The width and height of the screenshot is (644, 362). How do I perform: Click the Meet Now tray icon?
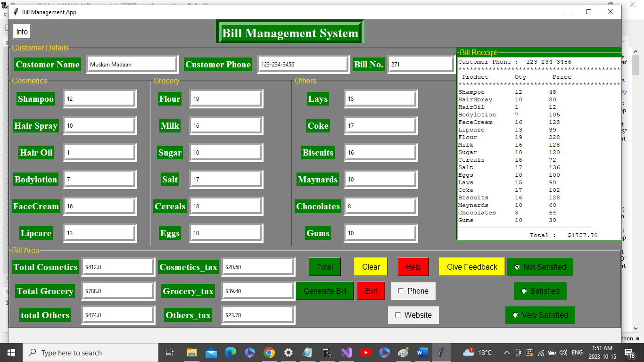click(x=518, y=352)
